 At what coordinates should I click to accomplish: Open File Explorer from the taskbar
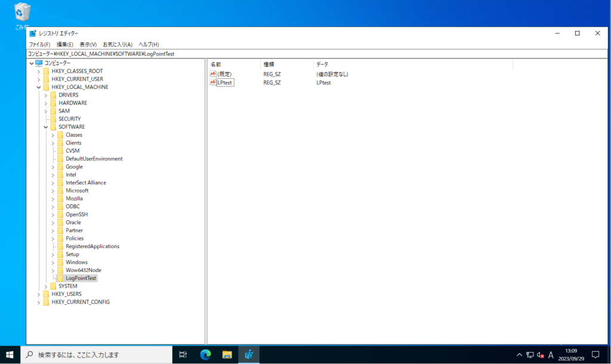point(227,354)
